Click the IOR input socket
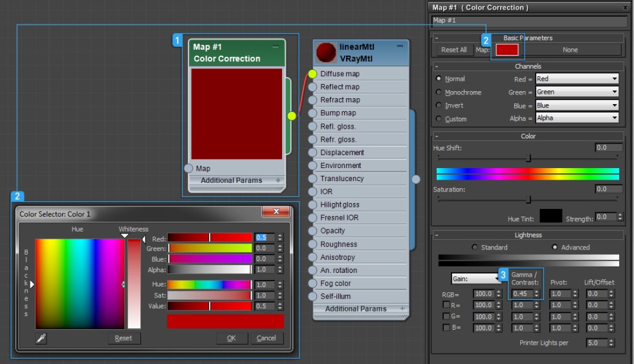The height and width of the screenshot is (364, 634). (312, 191)
